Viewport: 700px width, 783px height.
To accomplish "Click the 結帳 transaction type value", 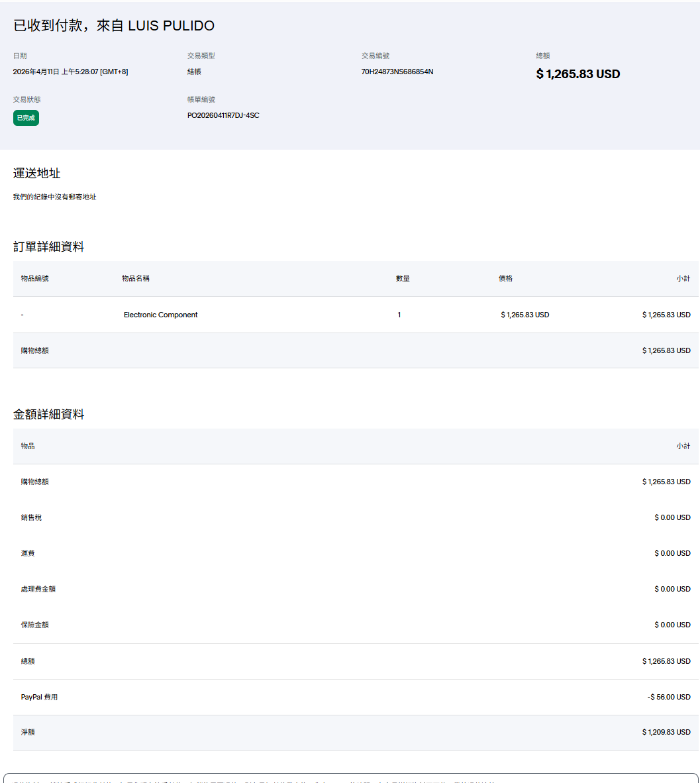I will [194, 72].
